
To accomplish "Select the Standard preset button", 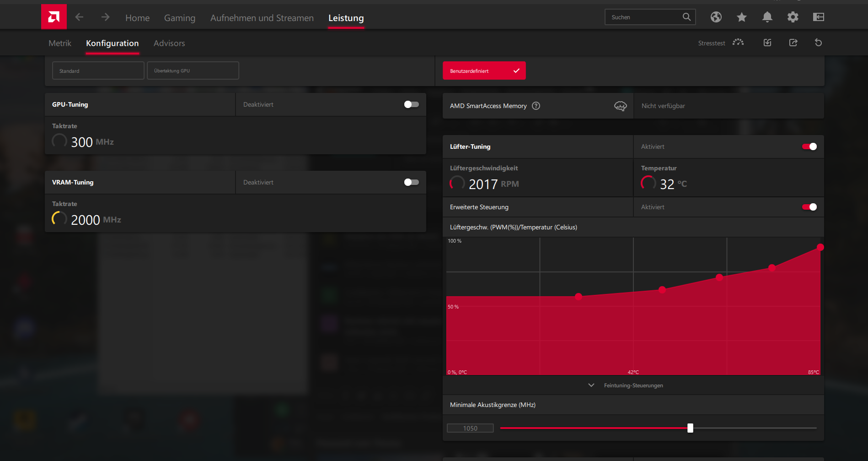I will pyautogui.click(x=98, y=71).
